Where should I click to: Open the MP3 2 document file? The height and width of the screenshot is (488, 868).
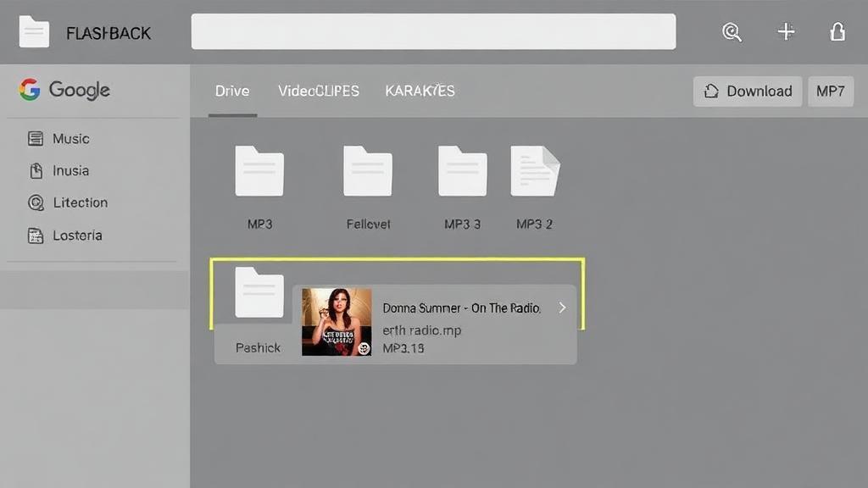click(x=535, y=172)
